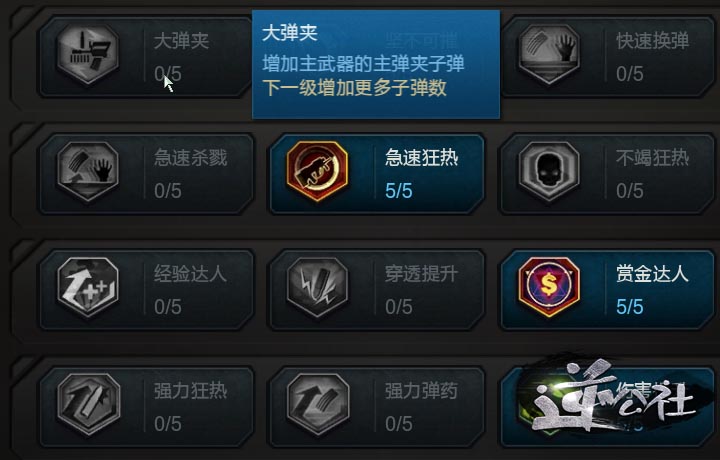720x460 pixels.
Task: Click the 急速狂热 5/5 level counter
Action: coord(399,191)
